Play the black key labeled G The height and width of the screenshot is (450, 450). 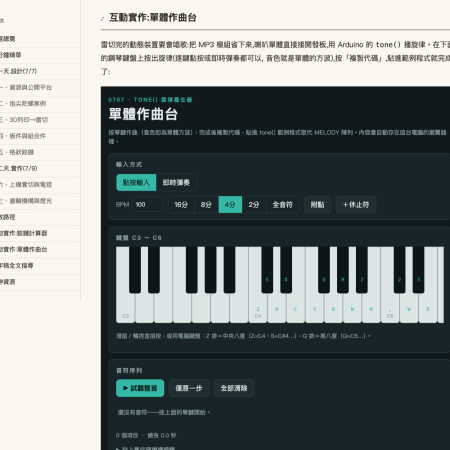pos(324,270)
